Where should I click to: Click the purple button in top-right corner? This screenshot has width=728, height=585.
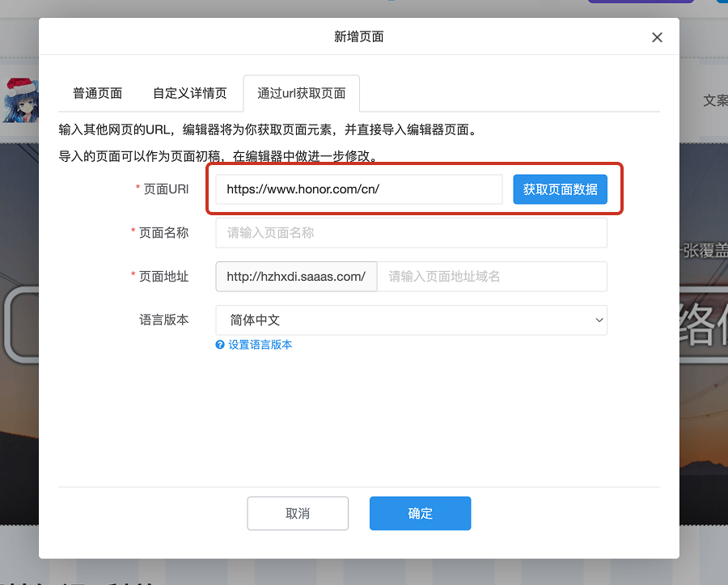tap(640, 3)
